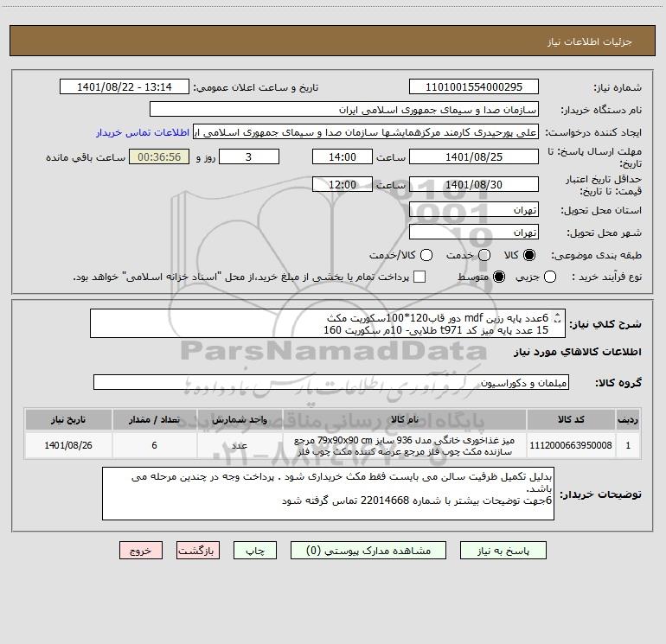
Task: Click the price validity hour 12:00
Action: coord(343,184)
